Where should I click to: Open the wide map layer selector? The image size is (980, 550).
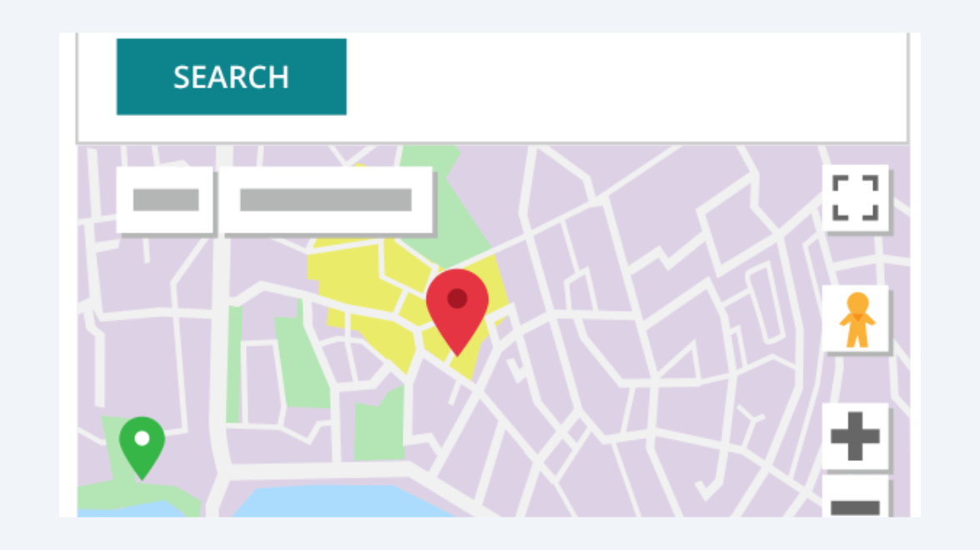pos(327,200)
